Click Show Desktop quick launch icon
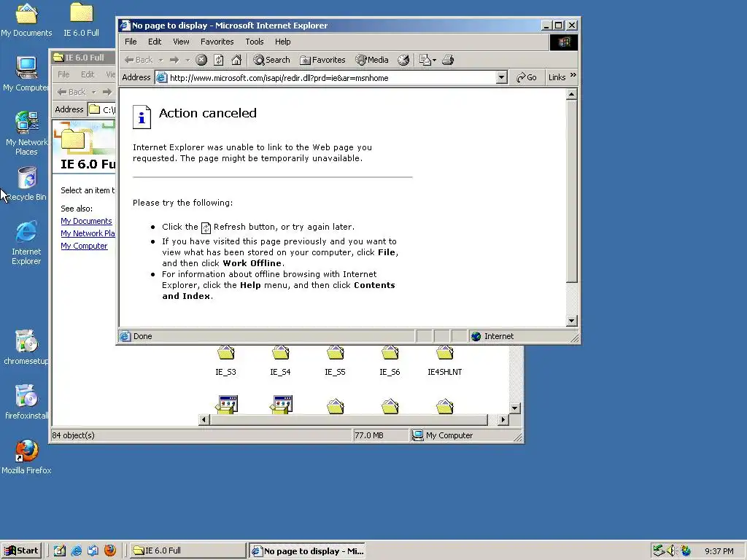Screen dimensions: 747x560 pyautogui.click(x=60, y=551)
